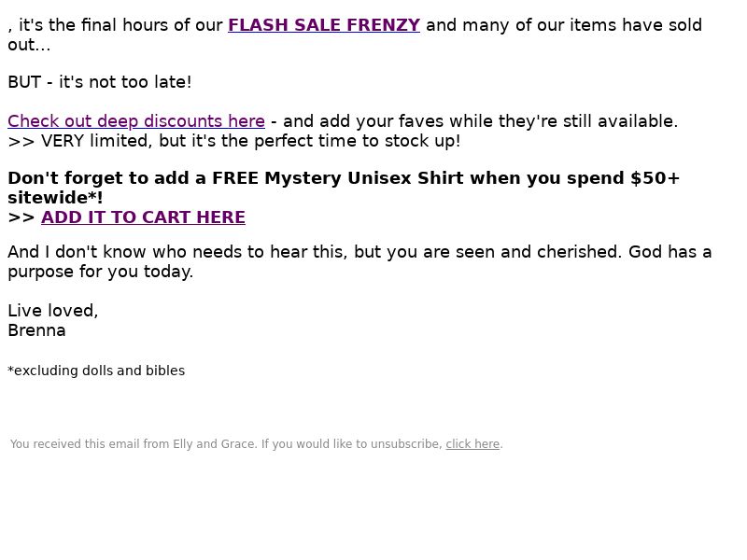The width and height of the screenshot is (747, 560).
Task: Click the 'purpose for you today.' line
Action: click(x=101, y=272)
